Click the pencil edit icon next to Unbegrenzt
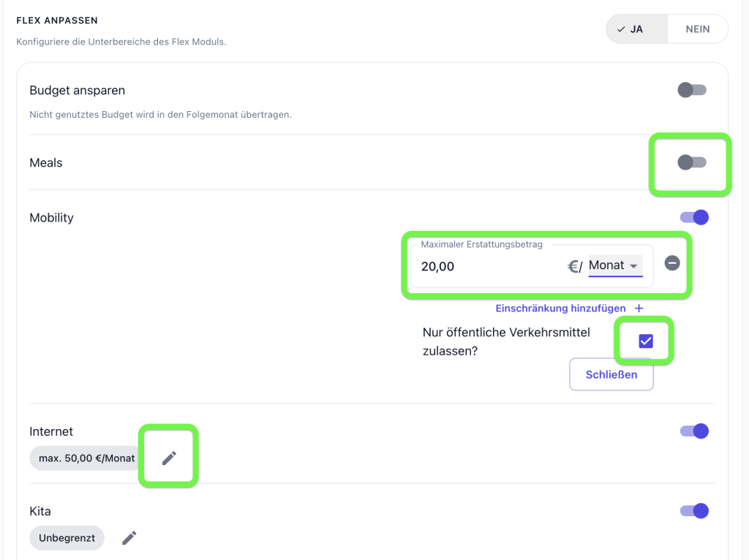749x560 pixels. click(x=129, y=537)
